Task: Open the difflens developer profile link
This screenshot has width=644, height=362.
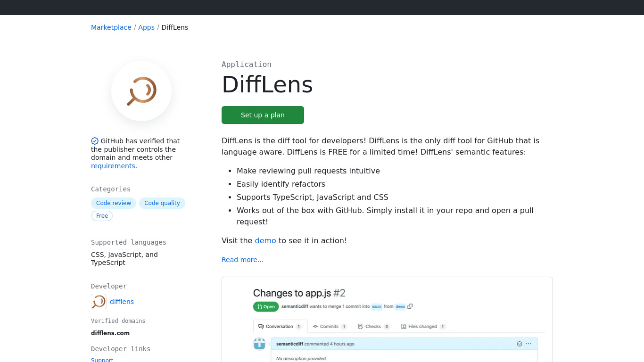Action: click(x=122, y=302)
